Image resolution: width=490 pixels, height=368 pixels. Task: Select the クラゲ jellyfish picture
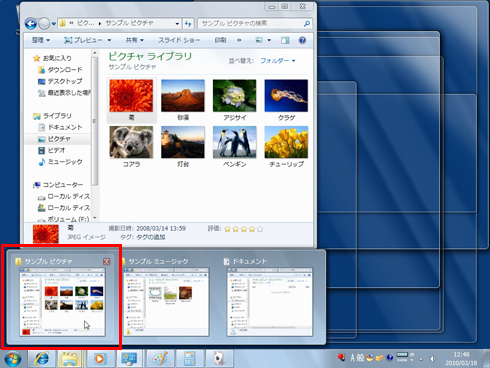286,99
